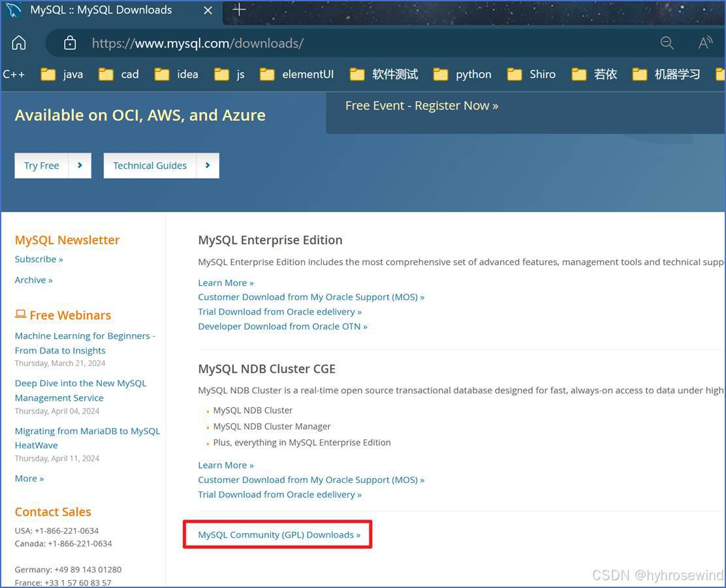Click the Technical Guides button
This screenshot has width=726, height=588.
pos(161,165)
